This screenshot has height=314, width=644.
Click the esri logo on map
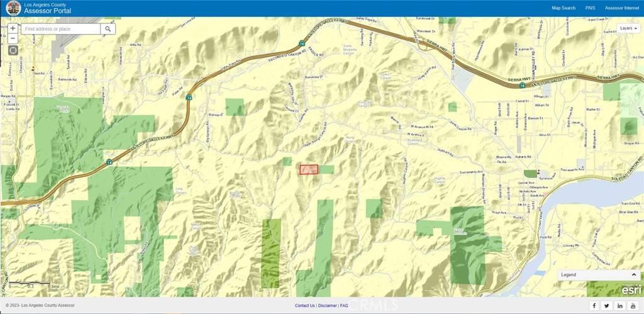[631, 289]
